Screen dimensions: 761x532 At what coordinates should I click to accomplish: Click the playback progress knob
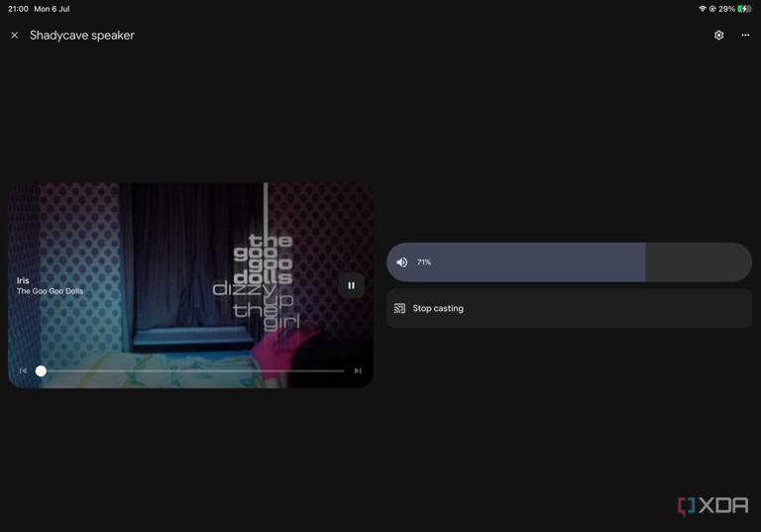pyautogui.click(x=41, y=371)
